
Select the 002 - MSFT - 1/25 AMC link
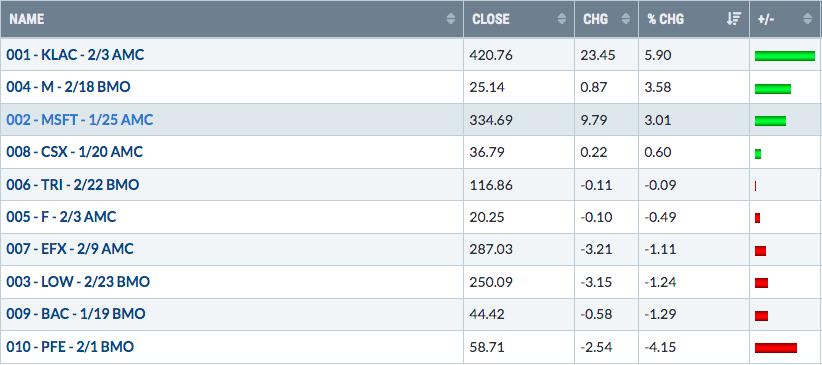coord(80,120)
